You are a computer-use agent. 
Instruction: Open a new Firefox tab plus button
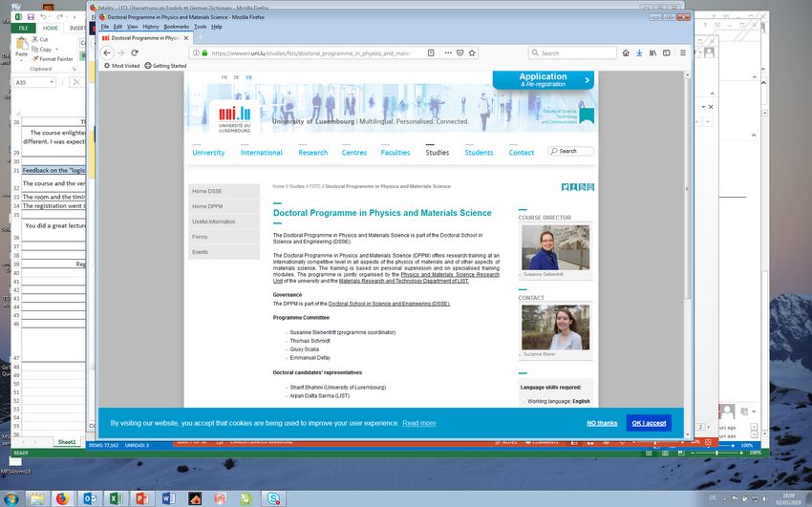[x=201, y=37]
